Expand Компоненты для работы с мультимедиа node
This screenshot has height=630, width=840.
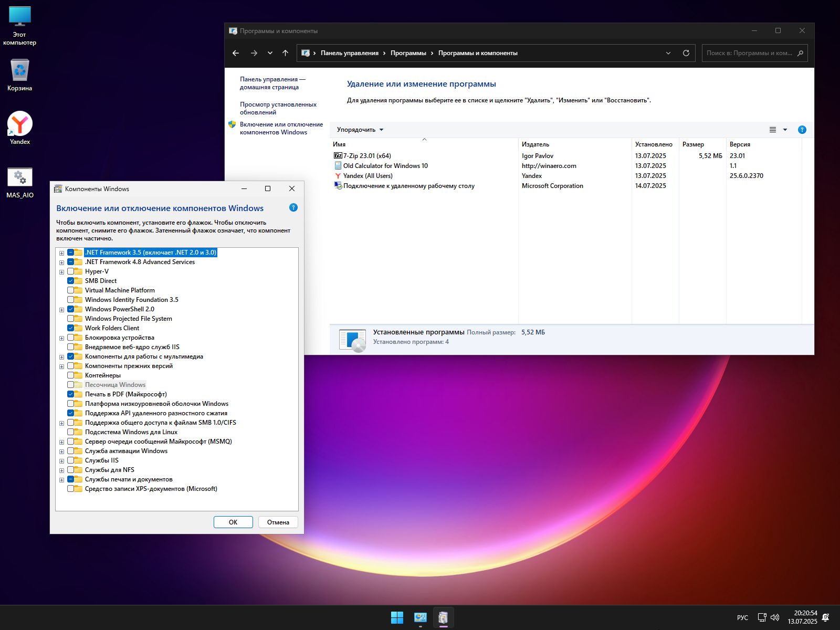[61, 357]
